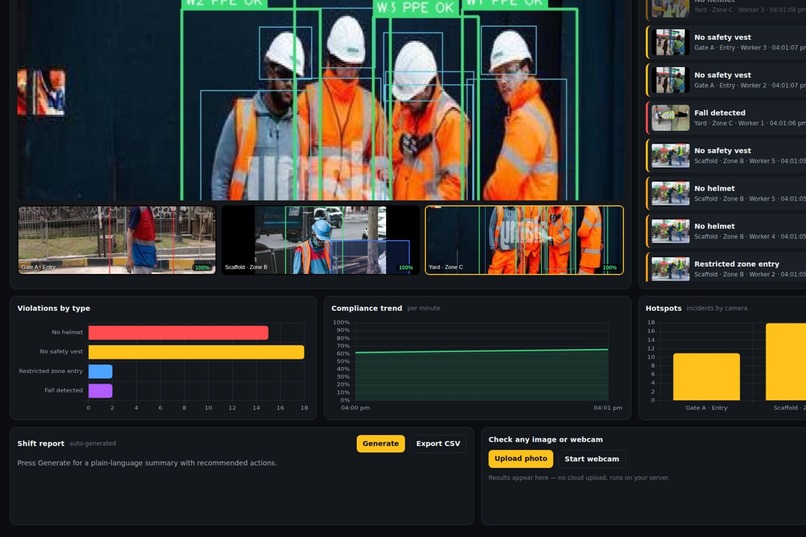Open the No helmet alert for Scaffold Worker 5
This screenshot has height=537, width=806.
click(726, 193)
